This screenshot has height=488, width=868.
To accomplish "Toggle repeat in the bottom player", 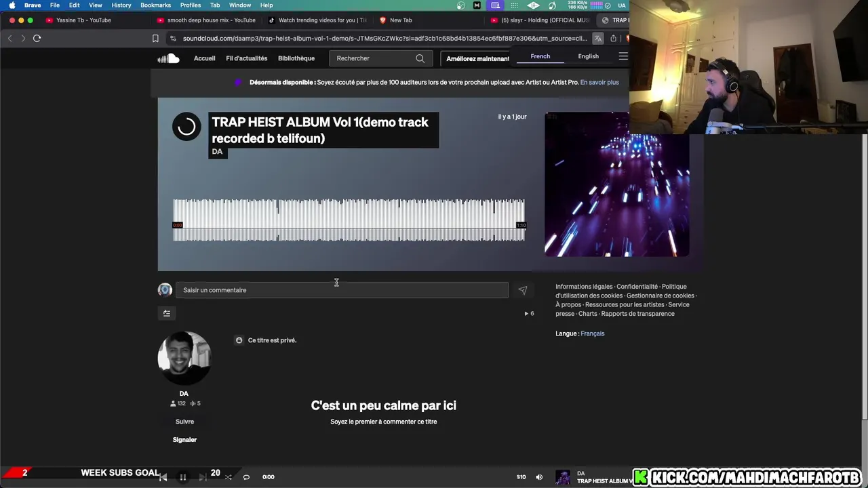I will pyautogui.click(x=246, y=477).
